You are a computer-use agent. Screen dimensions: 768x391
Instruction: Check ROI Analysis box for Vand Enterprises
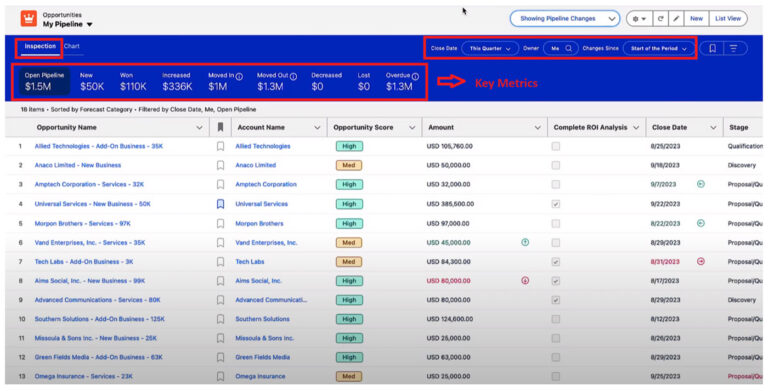[556, 243]
